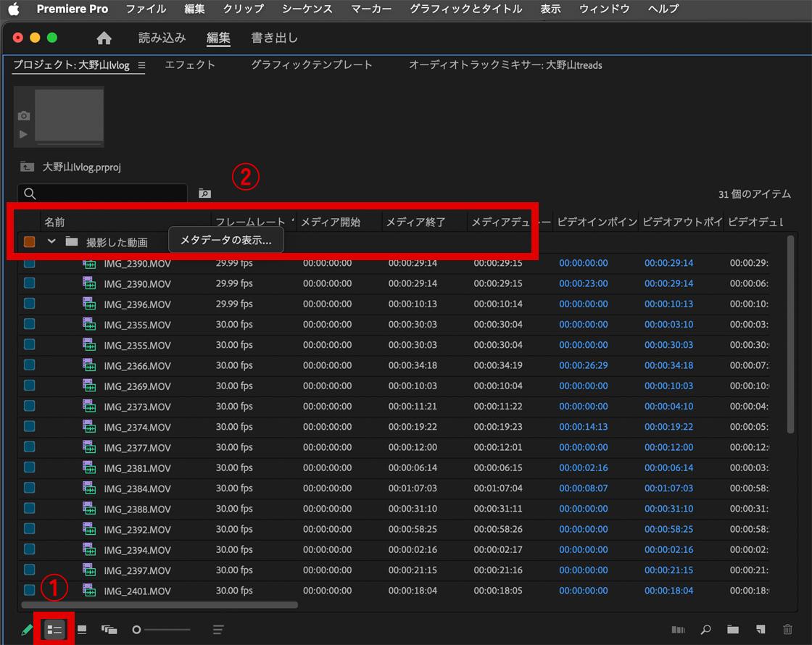Click Automate to Sequence icon
This screenshot has height=645, width=812.
tap(679, 630)
